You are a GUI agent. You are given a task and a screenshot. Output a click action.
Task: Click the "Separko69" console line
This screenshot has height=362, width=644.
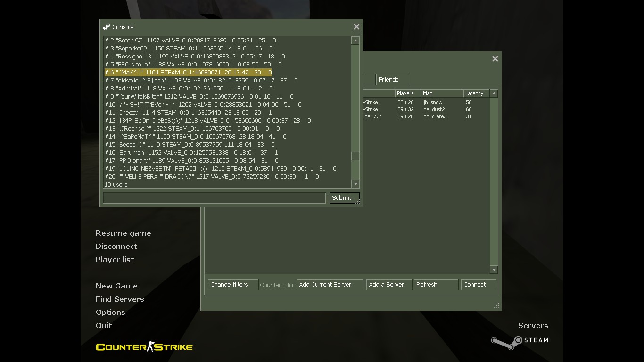189,49
